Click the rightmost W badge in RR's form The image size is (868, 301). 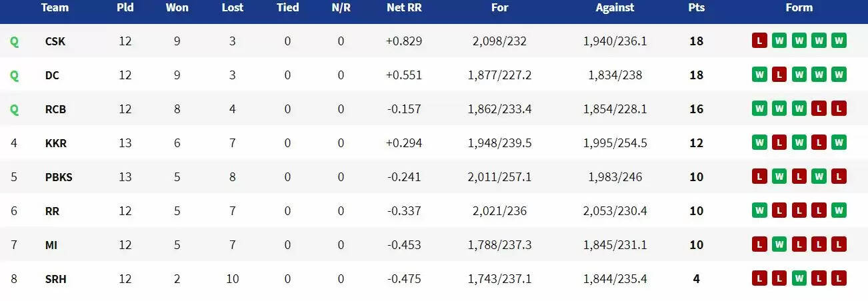839,210
